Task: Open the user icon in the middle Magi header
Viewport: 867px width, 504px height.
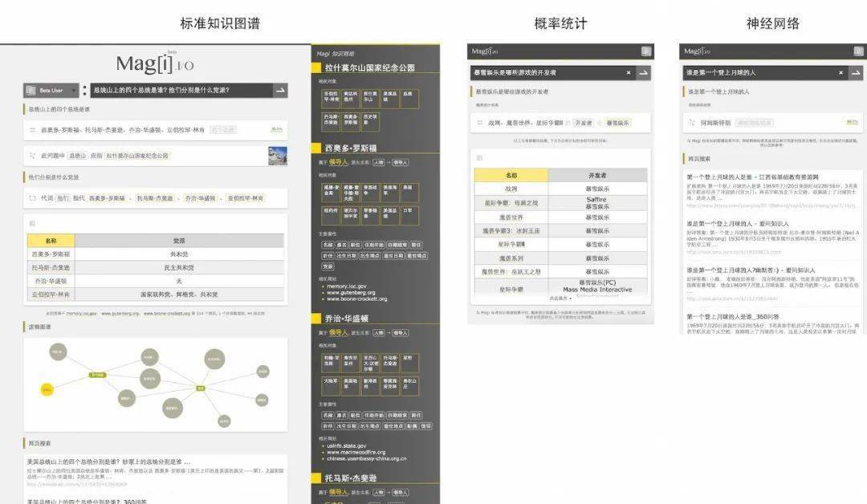Action: (x=645, y=51)
